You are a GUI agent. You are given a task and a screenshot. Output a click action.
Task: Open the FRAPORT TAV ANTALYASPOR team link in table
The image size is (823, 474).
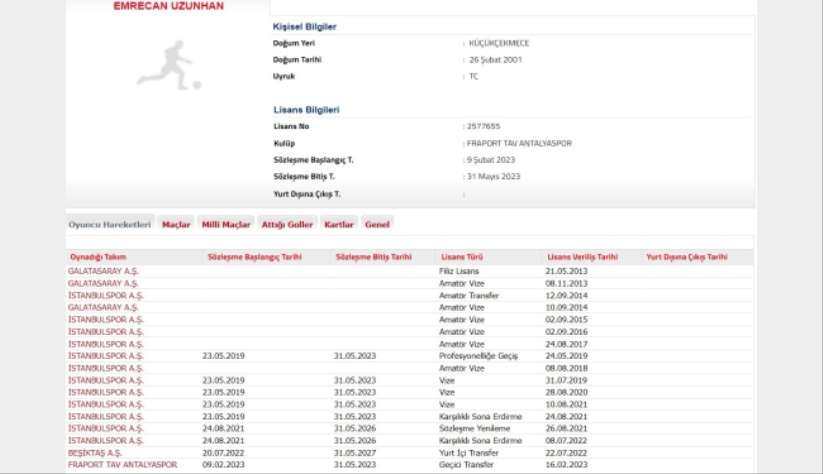[x=122, y=465]
